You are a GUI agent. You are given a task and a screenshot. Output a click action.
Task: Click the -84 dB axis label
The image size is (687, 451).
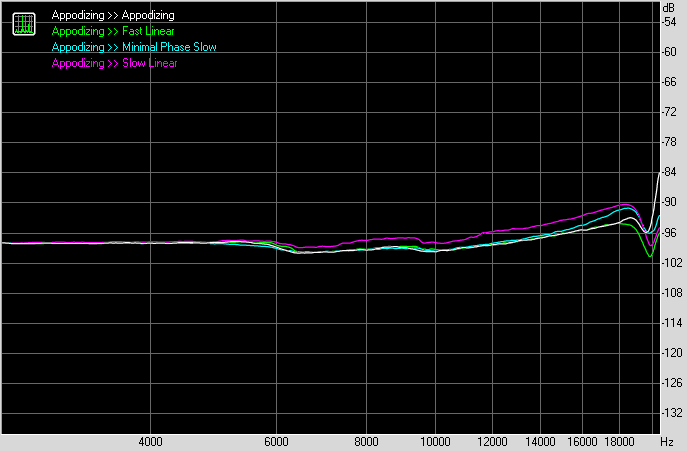coord(670,173)
